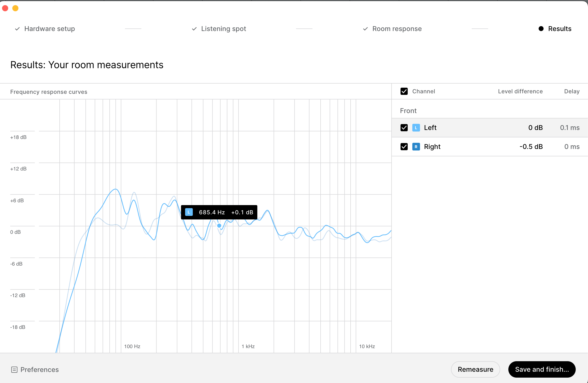Navigate to the Listening spot step
Image resolution: width=588 pixels, height=383 pixels.
[x=224, y=29]
